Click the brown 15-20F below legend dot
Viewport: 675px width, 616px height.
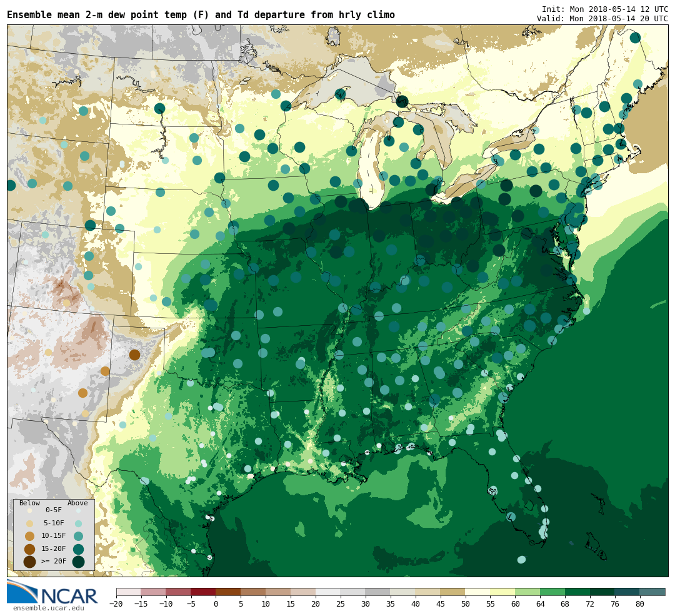[x=30, y=549]
